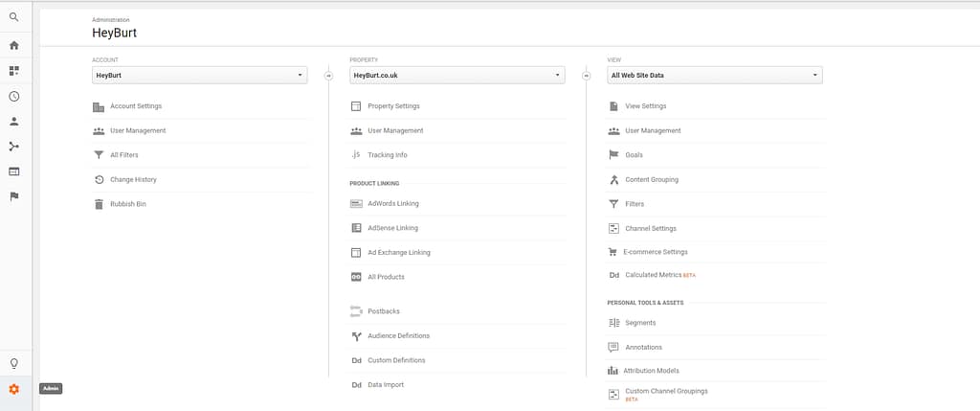
Task: Click arrow button between Account and Property columns
Action: coord(328,76)
